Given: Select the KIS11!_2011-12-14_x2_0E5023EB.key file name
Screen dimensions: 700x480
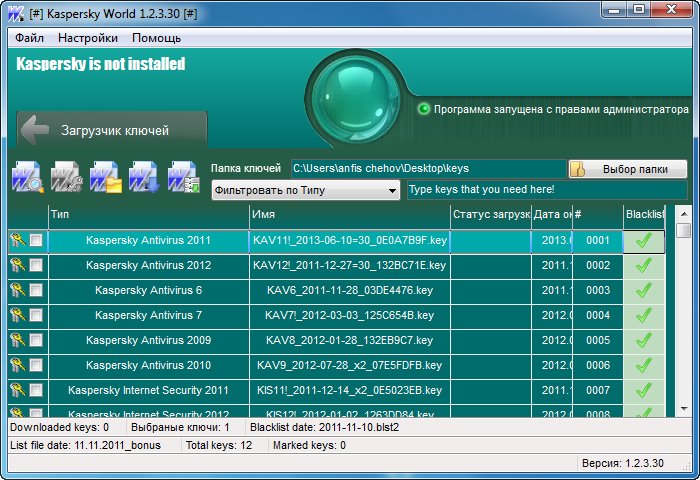Looking at the screenshot, I should [350, 390].
